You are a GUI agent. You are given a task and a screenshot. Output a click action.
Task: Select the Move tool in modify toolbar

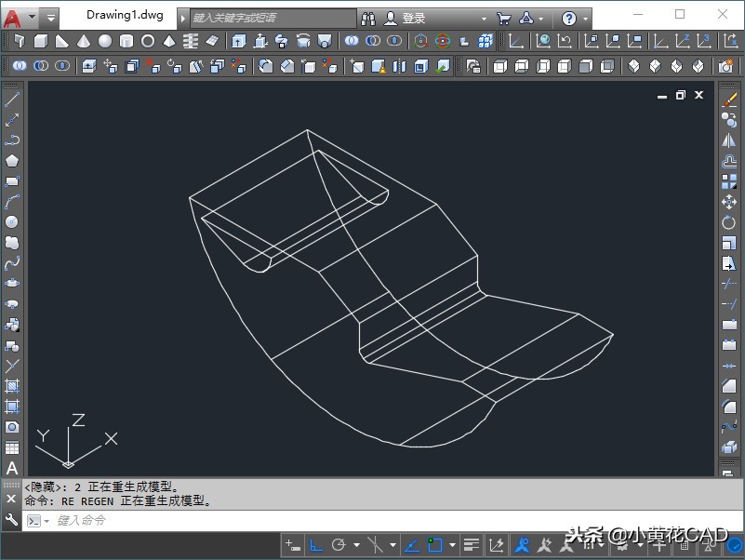tap(729, 202)
